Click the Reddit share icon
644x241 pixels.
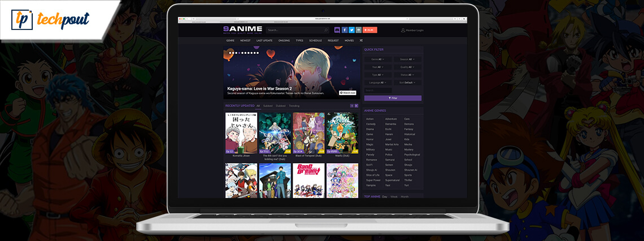(358, 30)
